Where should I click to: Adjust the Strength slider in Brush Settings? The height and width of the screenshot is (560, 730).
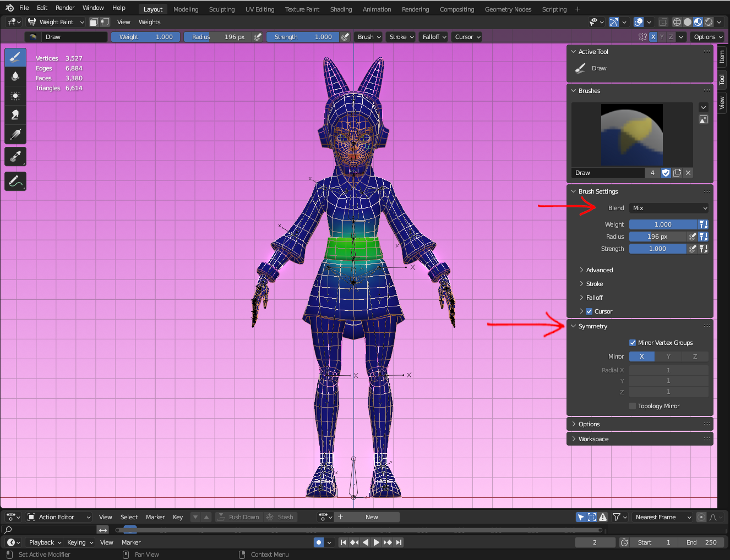657,249
